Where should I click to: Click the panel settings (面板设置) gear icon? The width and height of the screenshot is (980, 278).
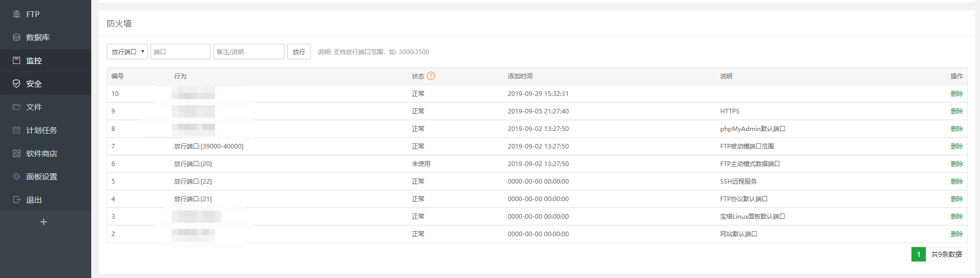pyautogui.click(x=16, y=176)
